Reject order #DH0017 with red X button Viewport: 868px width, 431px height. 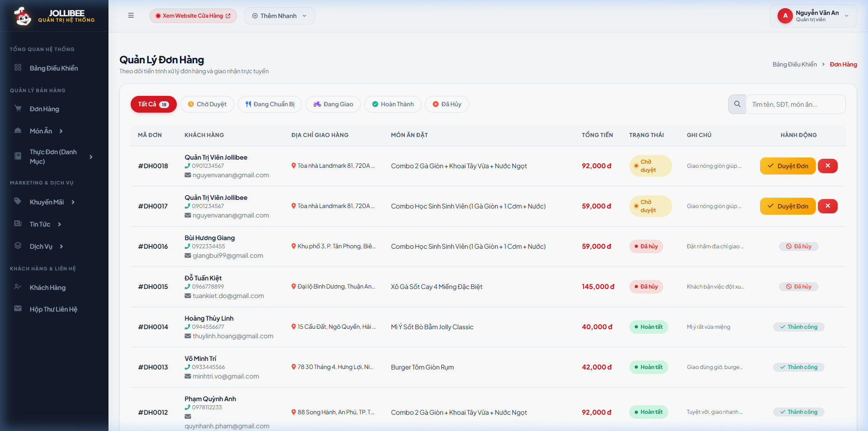828,206
